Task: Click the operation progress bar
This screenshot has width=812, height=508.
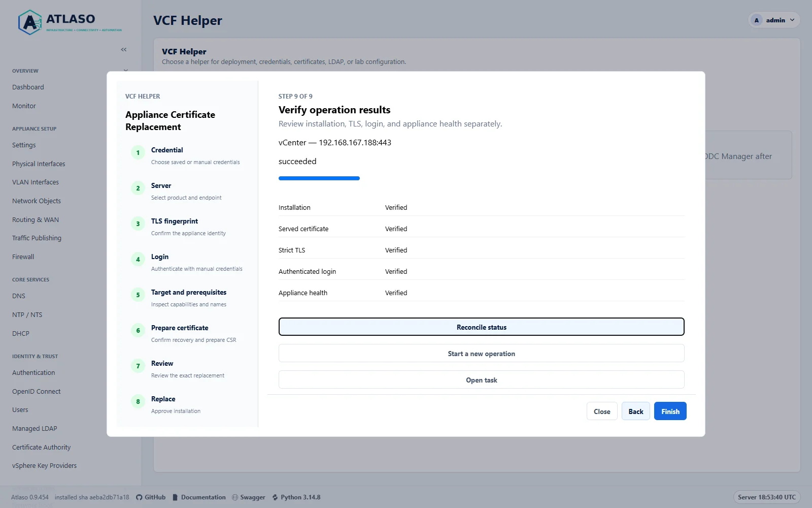Action: click(319, 178)
